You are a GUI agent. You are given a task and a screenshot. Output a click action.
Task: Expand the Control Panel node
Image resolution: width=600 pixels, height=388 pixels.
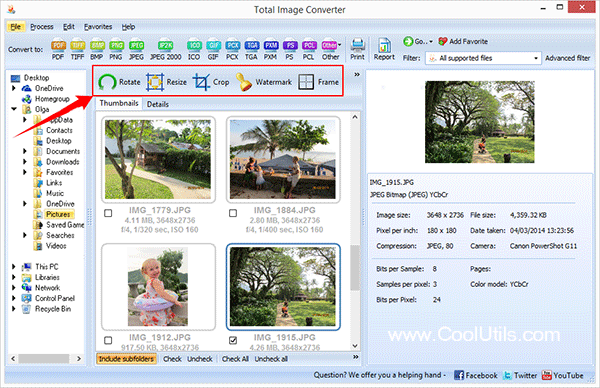click(14, 298)
